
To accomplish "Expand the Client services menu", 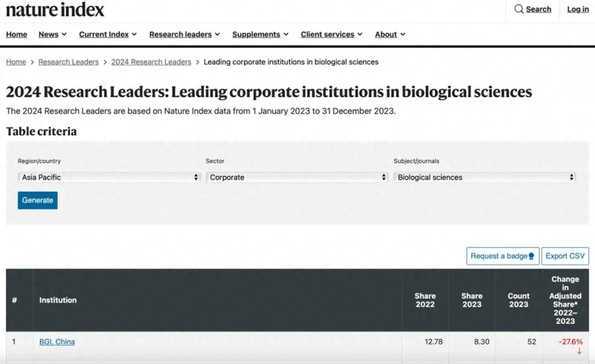I will click(x=331, y=34).
